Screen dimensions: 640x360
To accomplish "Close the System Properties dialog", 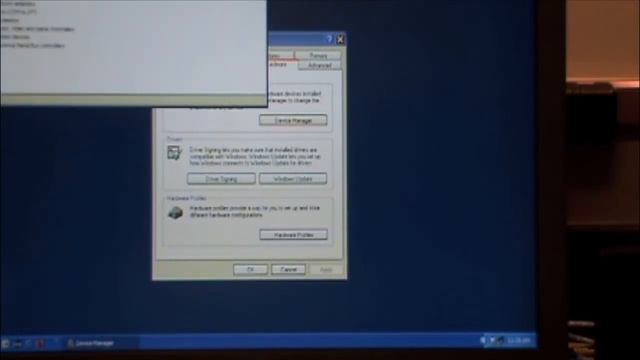I will click(x=340, y=39).
